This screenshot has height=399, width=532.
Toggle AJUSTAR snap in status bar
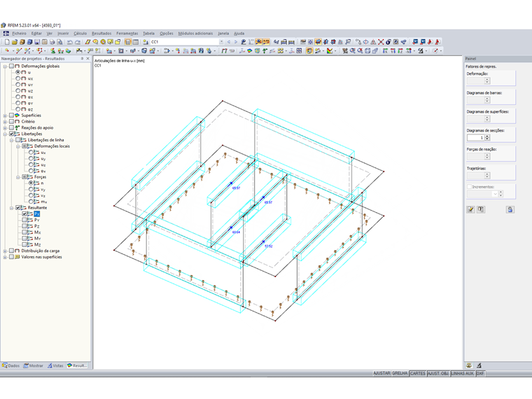(381, 373)
